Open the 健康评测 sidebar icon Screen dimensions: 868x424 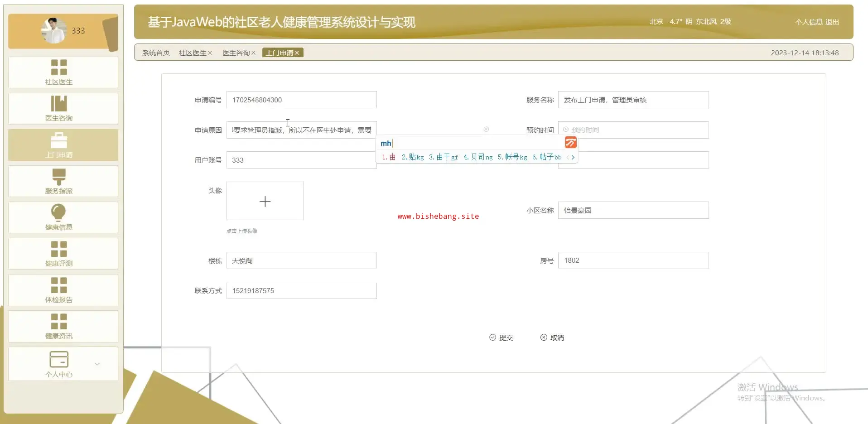point(59,249)
